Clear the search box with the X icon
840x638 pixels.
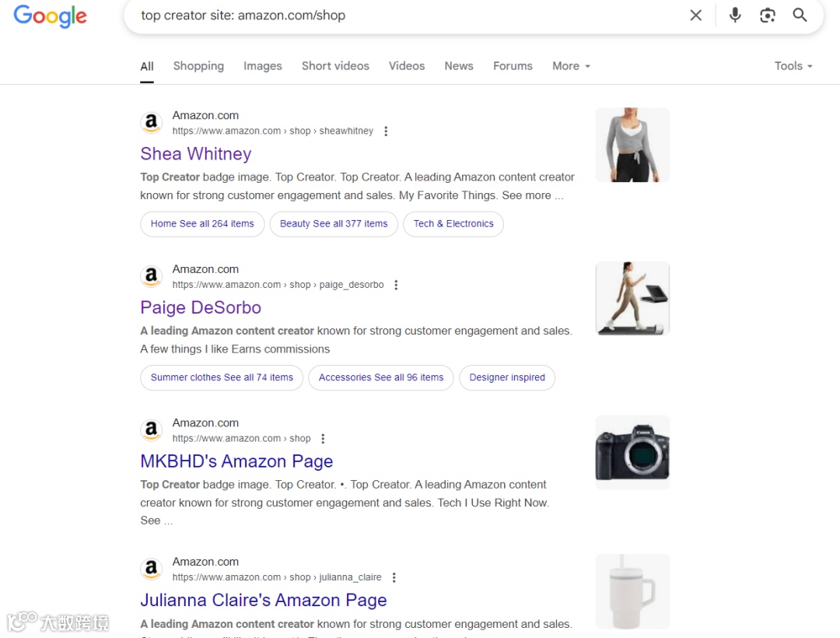[x=695, y=16]
